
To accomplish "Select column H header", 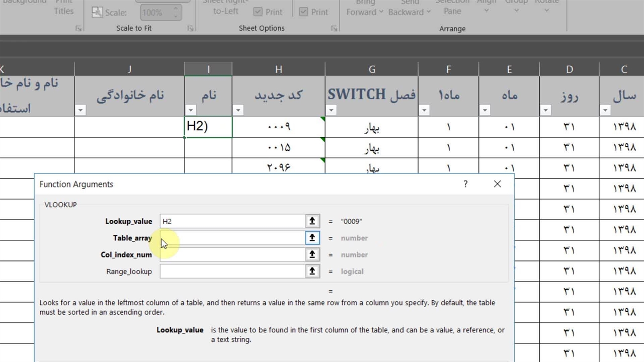I will point(278,69).
